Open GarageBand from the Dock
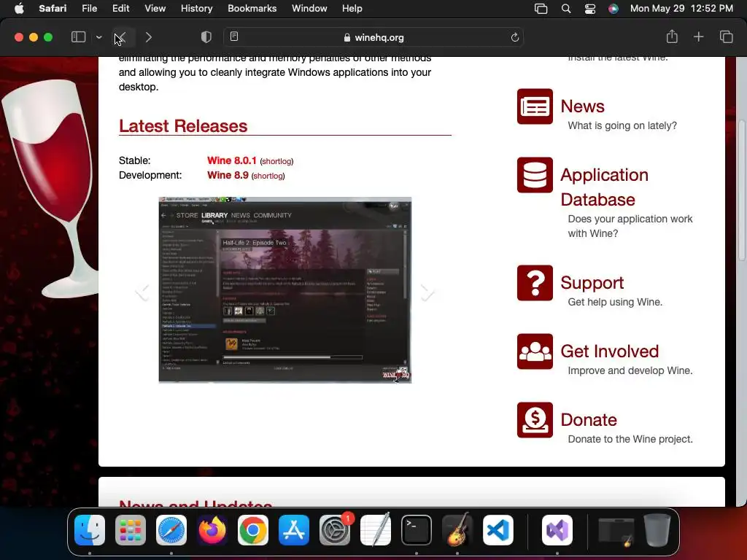Image resolution: width=747 pixels, height=560 pixels. tap(457, 530)
